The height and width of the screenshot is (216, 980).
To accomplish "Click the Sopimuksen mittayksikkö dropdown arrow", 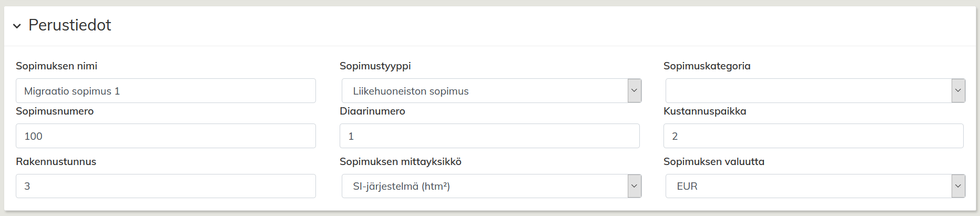I will point(634,186).
